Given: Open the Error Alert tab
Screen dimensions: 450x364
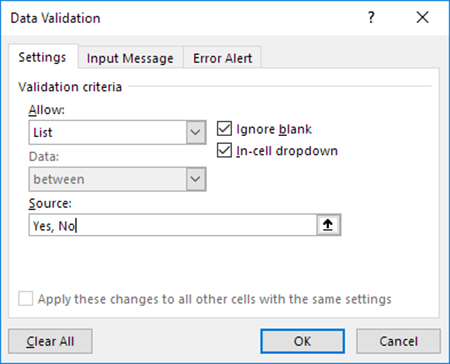Looking at the screenshot, I should click(222, 58).
